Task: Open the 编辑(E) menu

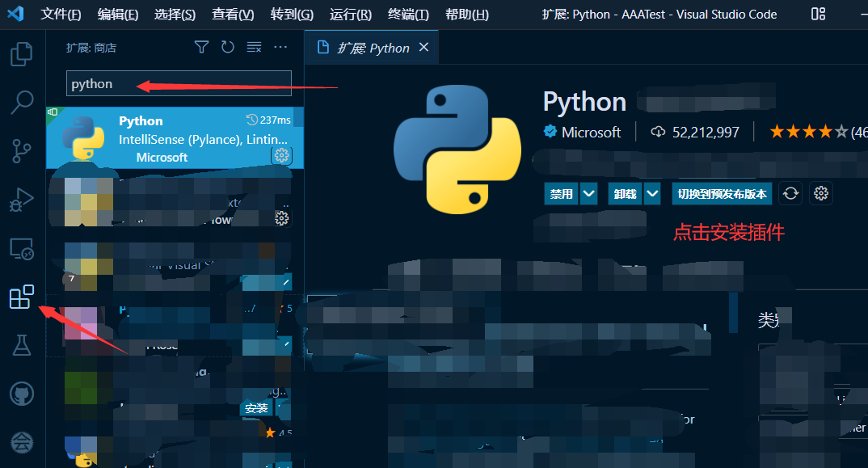Action: [x=118, y=15]
